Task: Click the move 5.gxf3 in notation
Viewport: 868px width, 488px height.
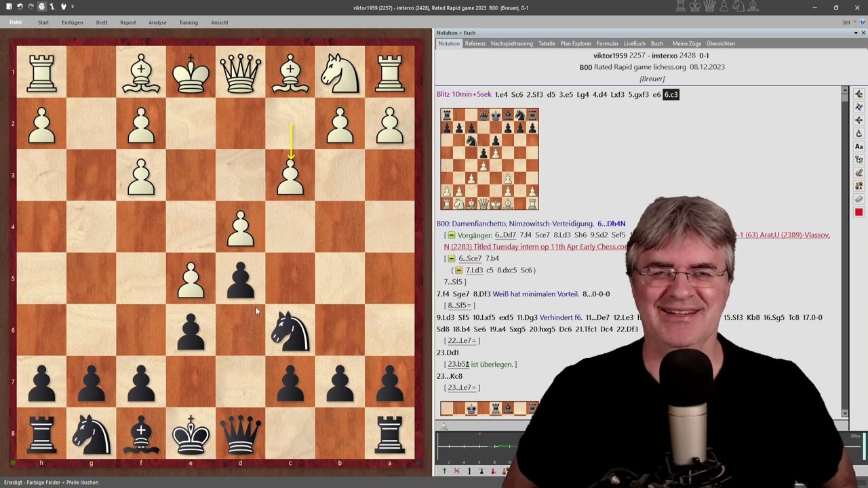Action: [x=639, y=95]
